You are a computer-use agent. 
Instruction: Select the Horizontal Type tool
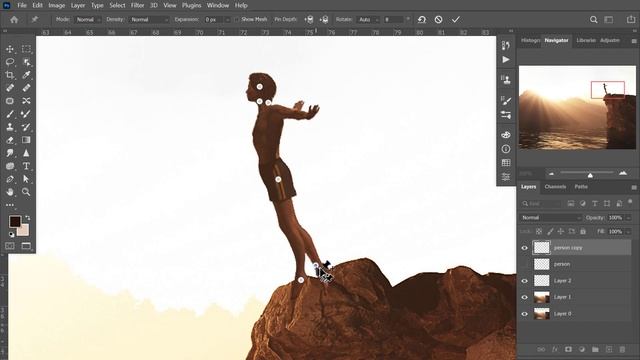click(26, 166)
